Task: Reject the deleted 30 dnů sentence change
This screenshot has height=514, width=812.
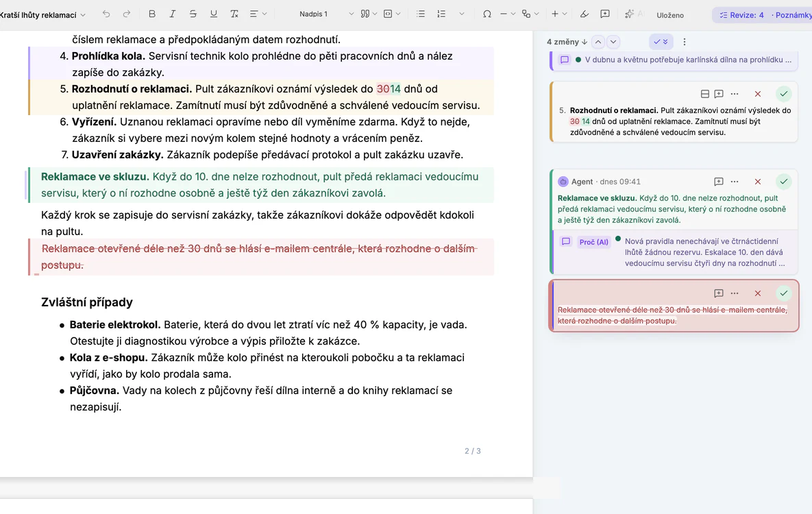Action: (x=758, y=293)
